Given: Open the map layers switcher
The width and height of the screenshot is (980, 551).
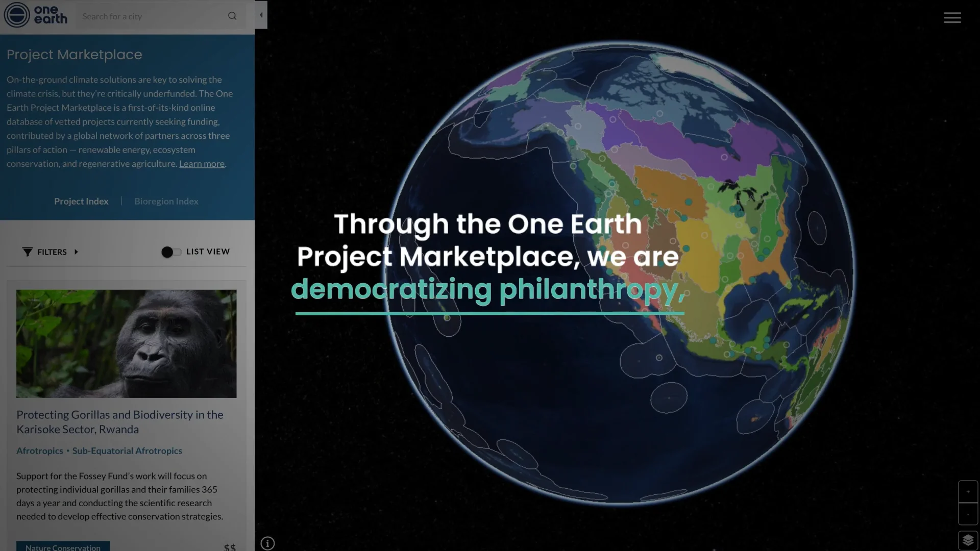Looking at the screenshot, I should 969,539.
